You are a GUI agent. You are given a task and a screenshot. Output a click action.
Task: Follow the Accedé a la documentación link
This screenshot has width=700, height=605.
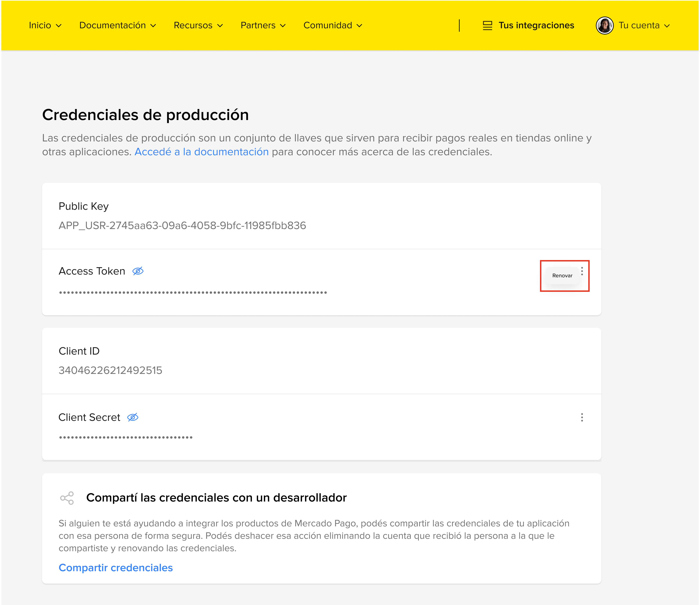[x=202, y=152]
